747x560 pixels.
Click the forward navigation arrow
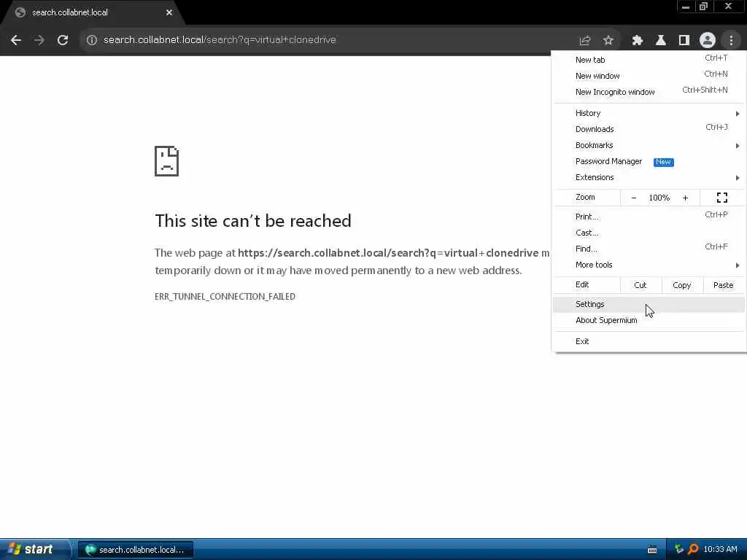tap(39, 40)
